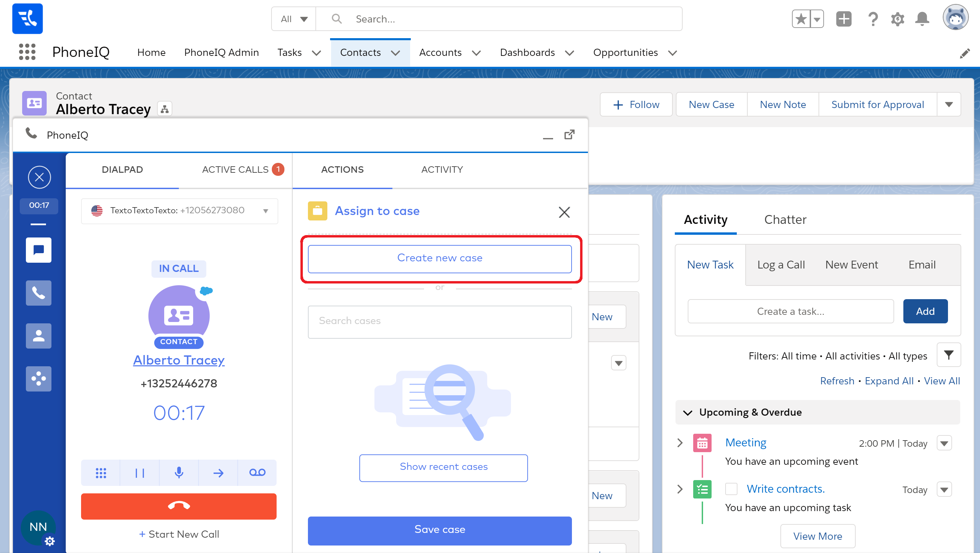980x553 pixels.
Task: Open messages in PhoneIQ sidebar
Action: (x=38, y=250)
